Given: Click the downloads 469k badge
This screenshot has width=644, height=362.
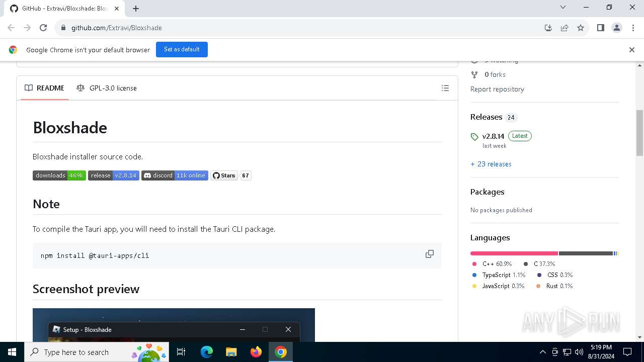Looking at the screenshot, I should point(59,175).
